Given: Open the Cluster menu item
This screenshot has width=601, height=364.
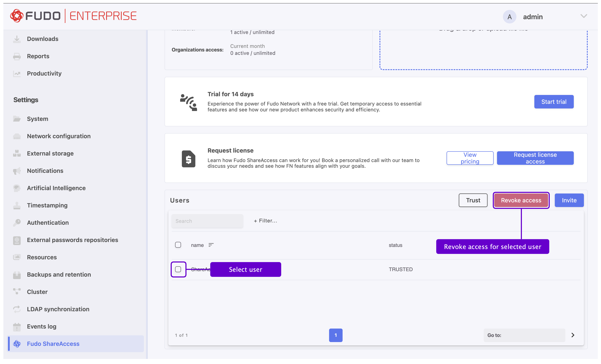Looking at the screenshot, I should (37, 292).
